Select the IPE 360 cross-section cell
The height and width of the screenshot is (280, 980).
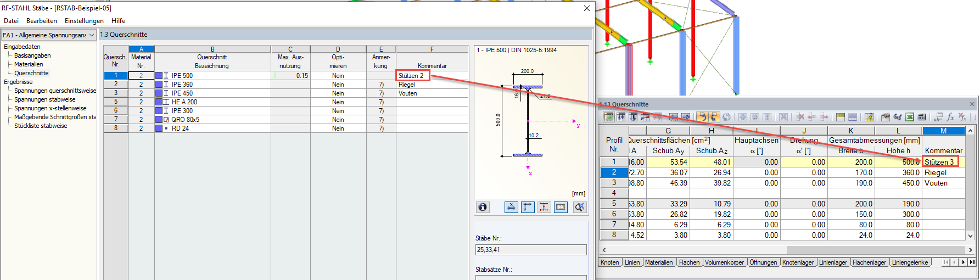pyautogui.click(x=212, y=85)
